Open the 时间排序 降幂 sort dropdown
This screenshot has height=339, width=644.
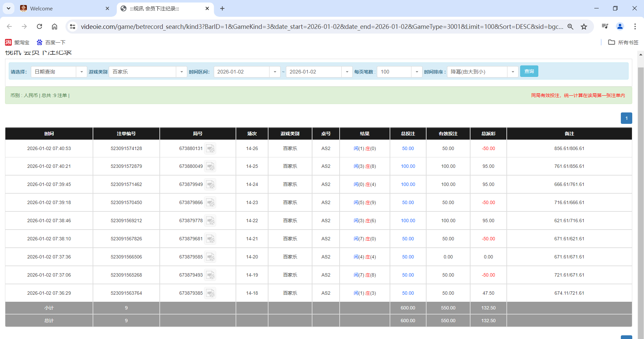512,71
